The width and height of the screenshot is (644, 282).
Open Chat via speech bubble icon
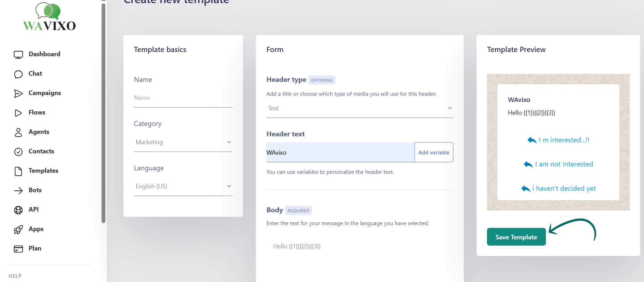click(x=18, y=74)
